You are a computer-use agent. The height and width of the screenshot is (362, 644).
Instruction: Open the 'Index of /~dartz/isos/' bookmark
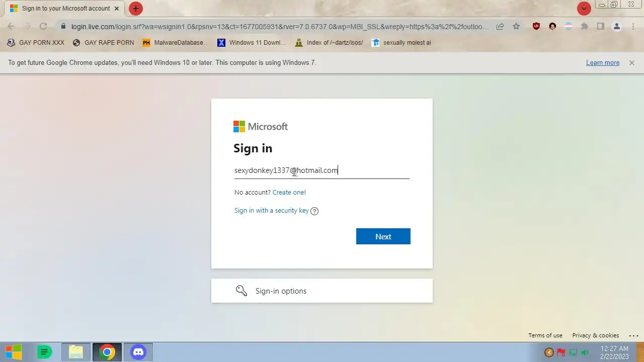coord(329,43)
